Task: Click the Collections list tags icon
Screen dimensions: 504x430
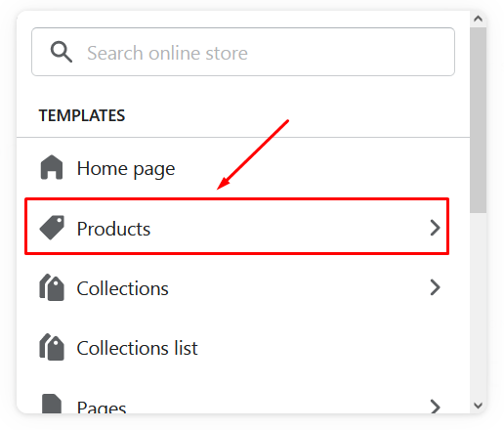Action: pos(52,347)
